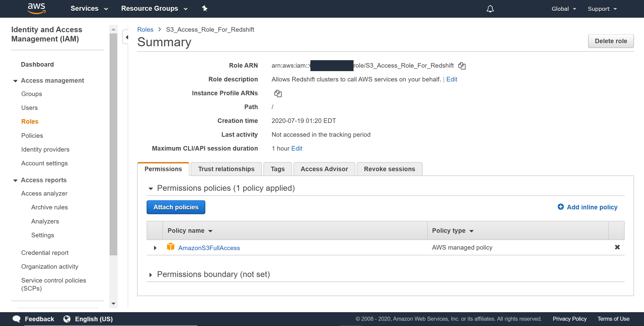
Task: Click the plus icon beside Add inline policy
Action: point(561,207)
